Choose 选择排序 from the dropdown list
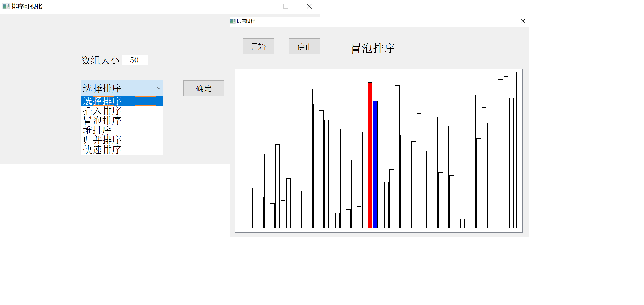 [x=122, y=101]
